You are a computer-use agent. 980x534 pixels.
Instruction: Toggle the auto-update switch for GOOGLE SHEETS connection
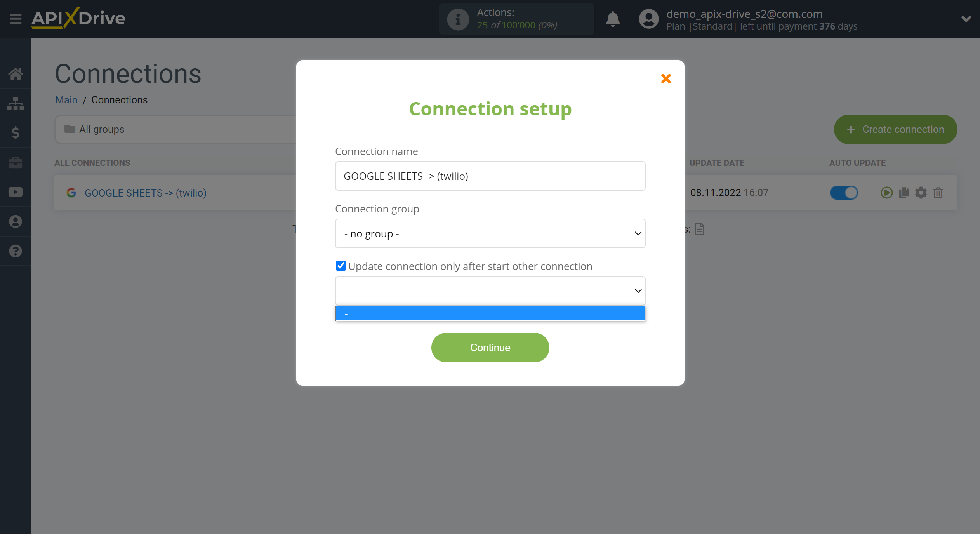click(x=843, y=193)
